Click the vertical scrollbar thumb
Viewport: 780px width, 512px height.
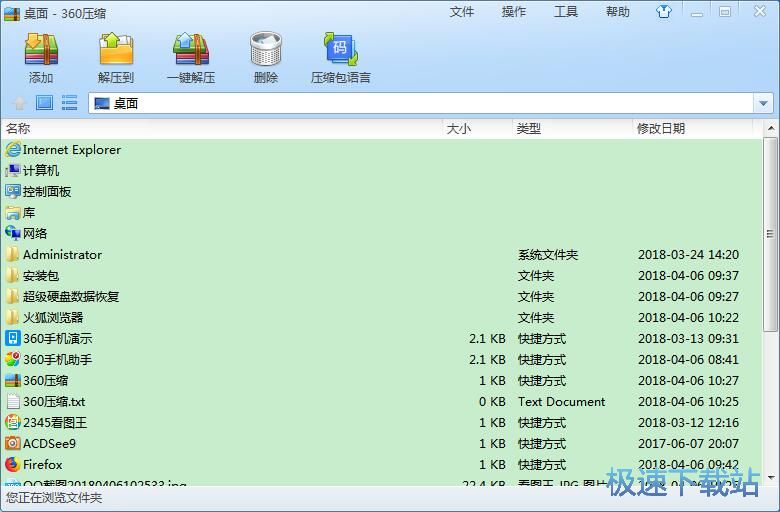(x=770, y=234)
